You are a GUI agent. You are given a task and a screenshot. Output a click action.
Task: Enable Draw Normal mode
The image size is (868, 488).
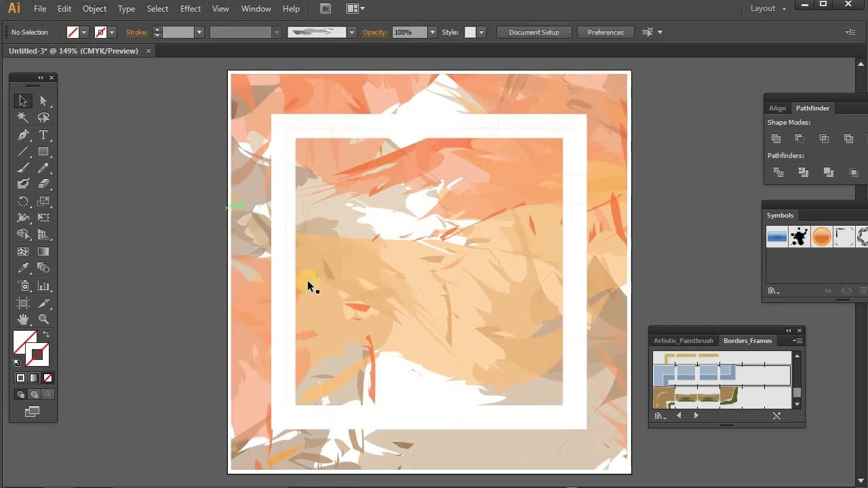[21, 394]
